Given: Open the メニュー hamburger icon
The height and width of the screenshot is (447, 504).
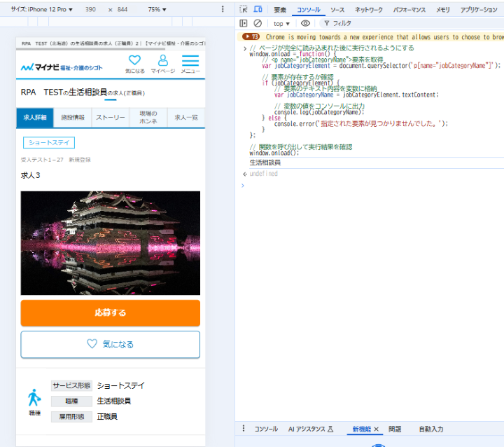Looking at the screenshot, I should click(x=190, y=64).
